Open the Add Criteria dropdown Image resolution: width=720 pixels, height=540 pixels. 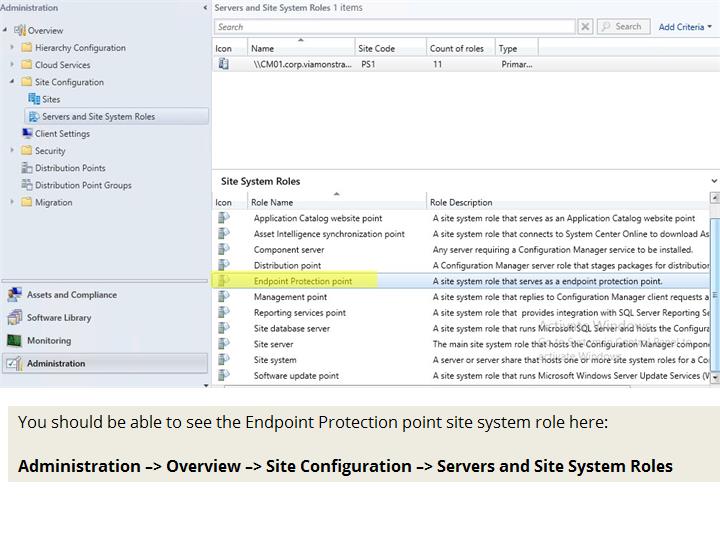coord(685,27)
